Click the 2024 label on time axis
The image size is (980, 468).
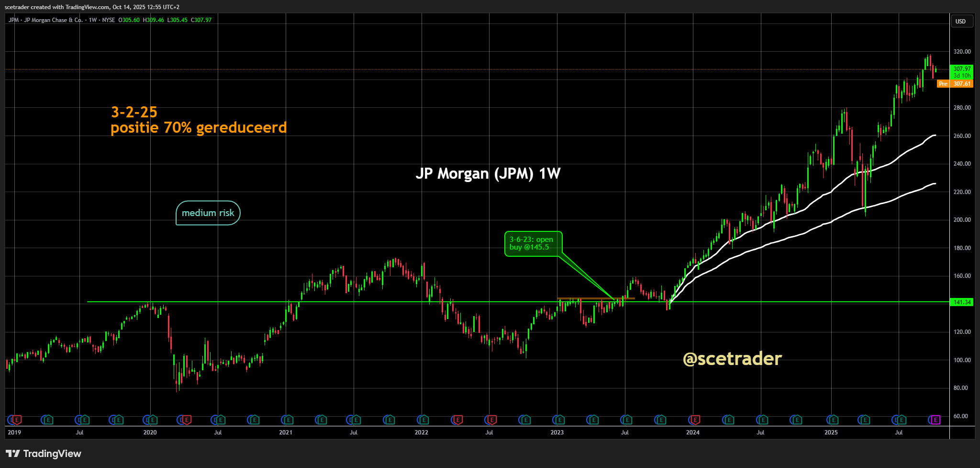[692, 433]
